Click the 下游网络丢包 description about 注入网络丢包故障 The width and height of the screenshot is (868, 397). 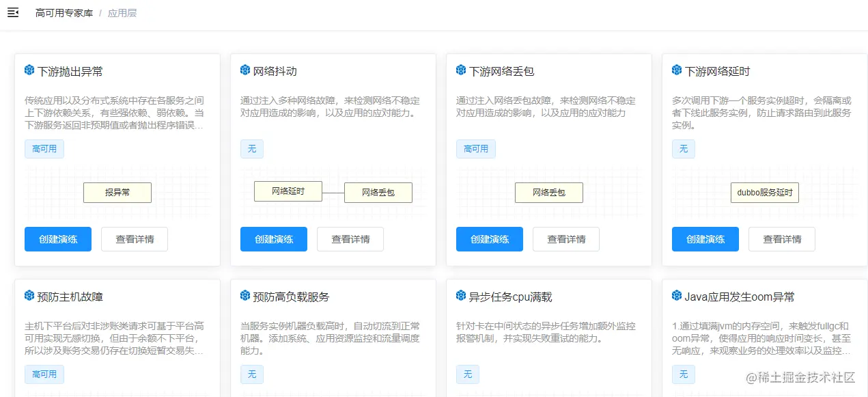pos(546,107)
